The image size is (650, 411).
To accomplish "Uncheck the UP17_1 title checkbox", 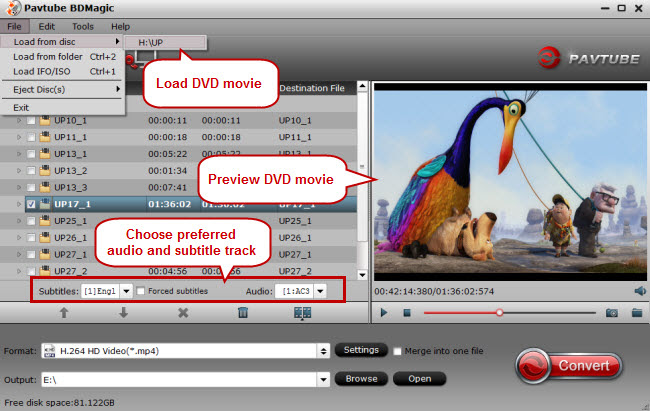I will (x=31, y=204).
